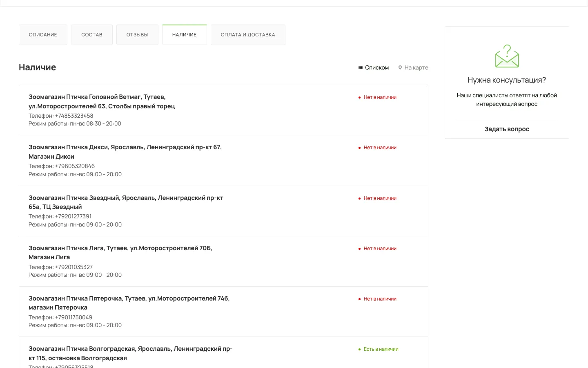Screen dimensions: 588x368
Task: Switch store view to На карте
Action: pos(413,67)
